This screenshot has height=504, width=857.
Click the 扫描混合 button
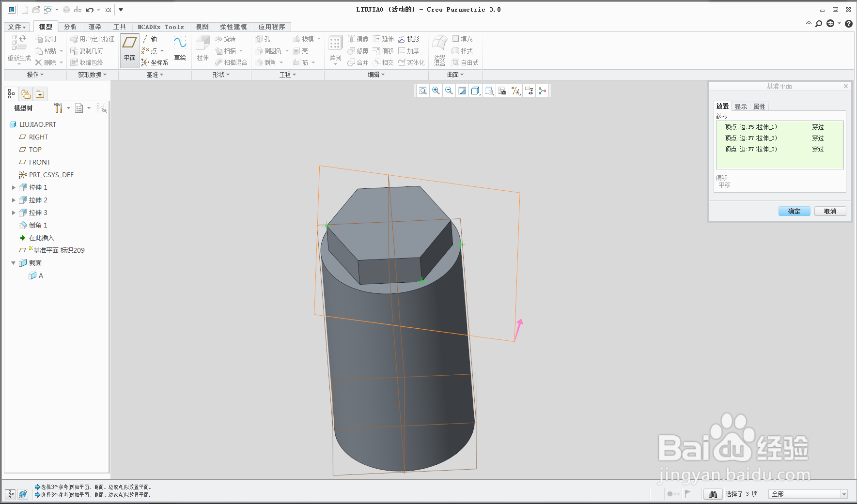pyautogui.click(x=231, y=62)
